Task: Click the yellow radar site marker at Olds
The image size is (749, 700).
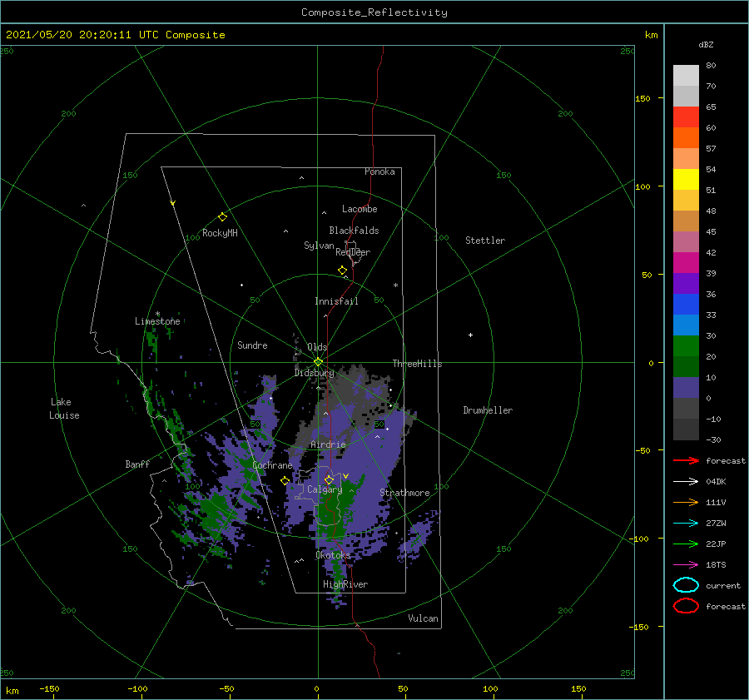Action: [x=318, y=362]
